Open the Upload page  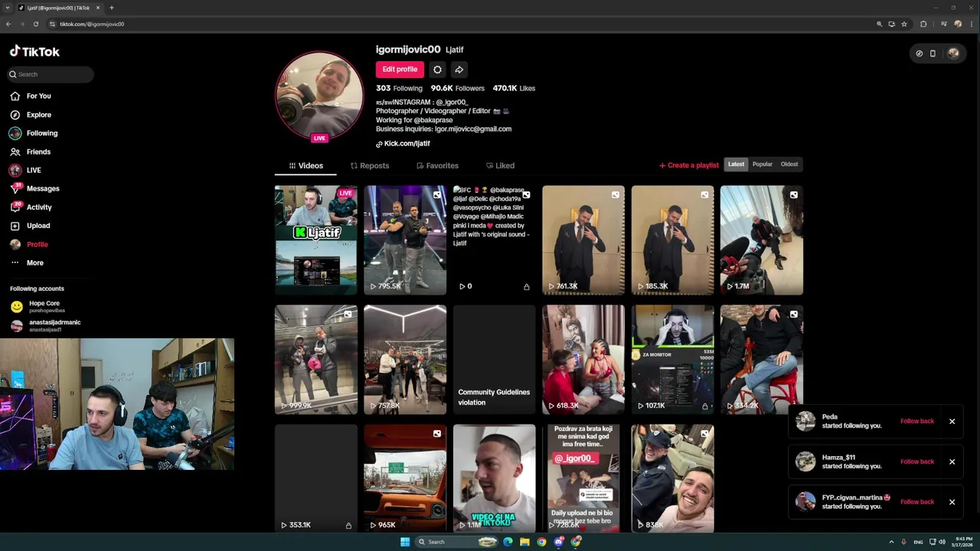(38, 226)
